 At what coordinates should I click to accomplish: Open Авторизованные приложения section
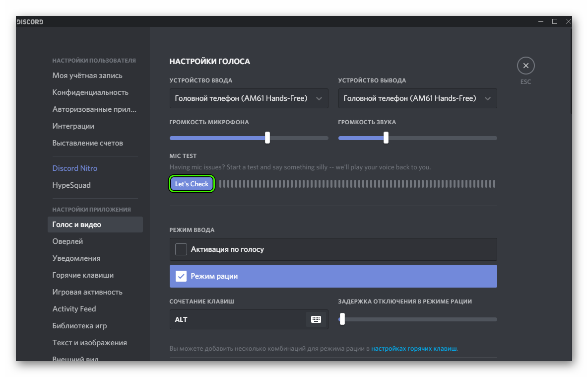pos(94,109)
